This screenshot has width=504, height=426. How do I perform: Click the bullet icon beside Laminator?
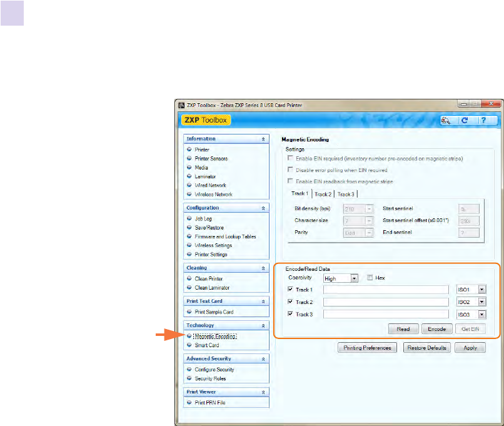pos(189,176)
